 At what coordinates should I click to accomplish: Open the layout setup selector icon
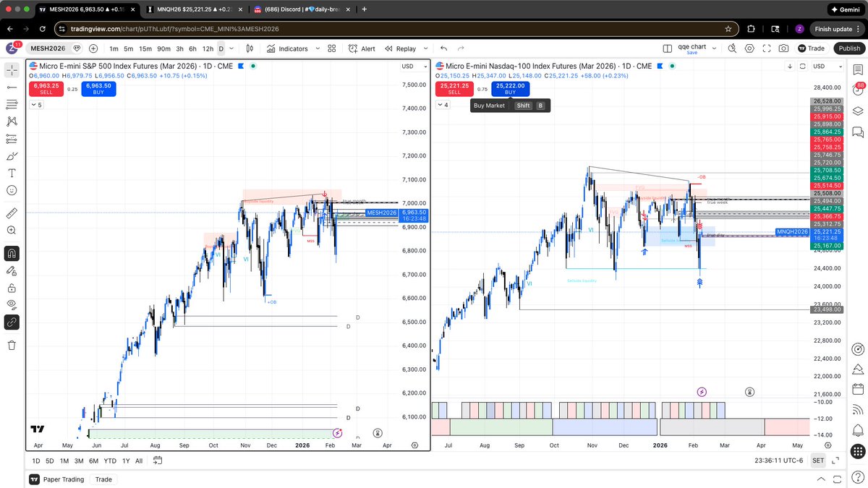click(667, 48)
